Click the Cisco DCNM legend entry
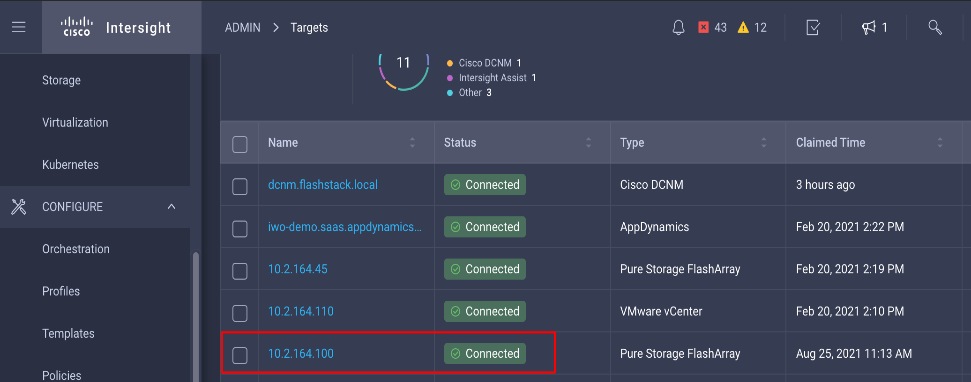971x382 pixels. [x=484, y=63]
